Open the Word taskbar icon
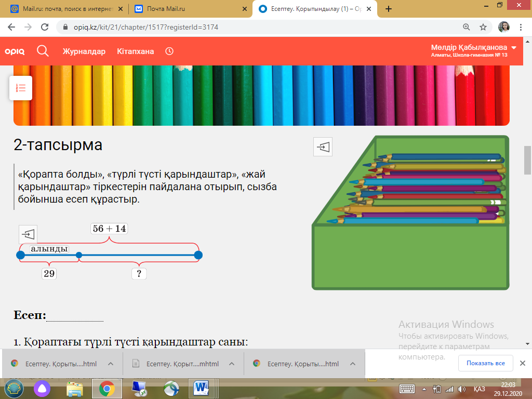 click(201, 389)
